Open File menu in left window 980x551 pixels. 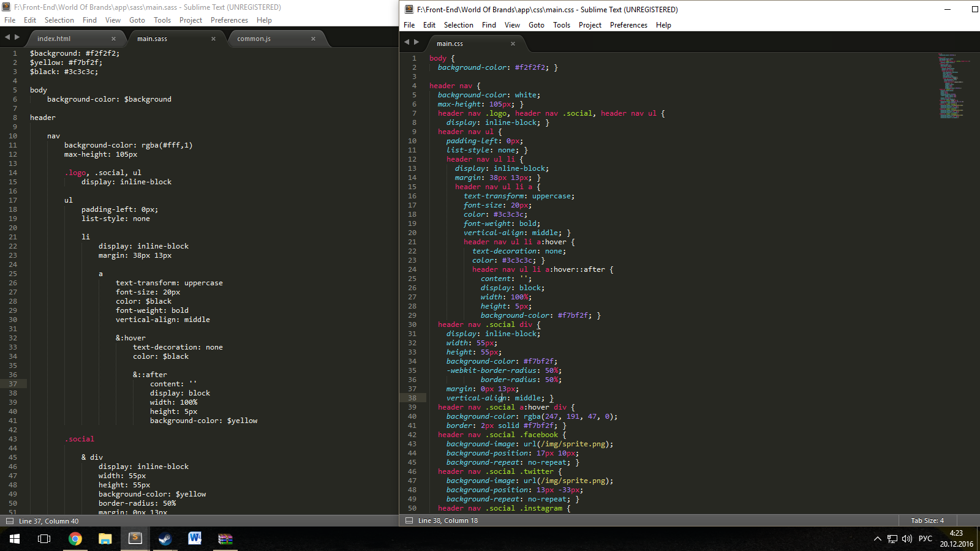(10, 20)
